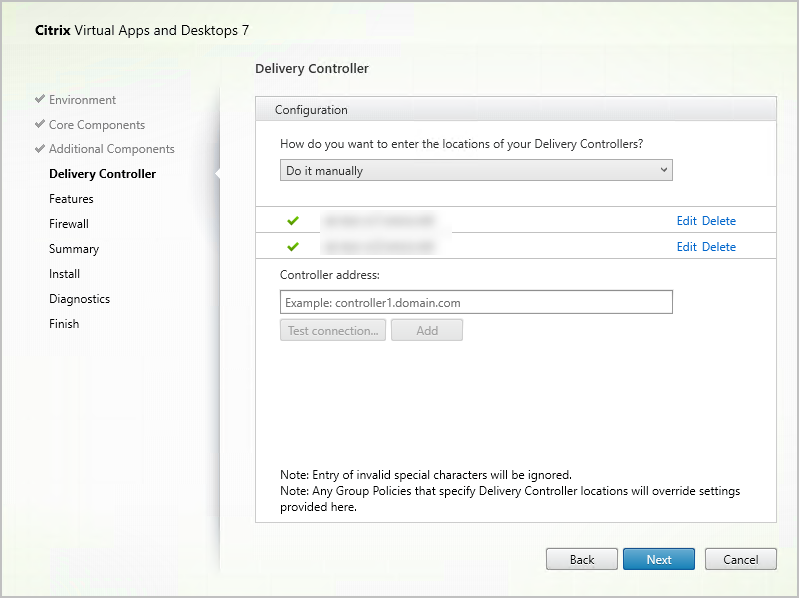Open the 'Do it manually' dropdown
Image resolution: width=799 pixels, height=598 pixels.
(476, 171)
